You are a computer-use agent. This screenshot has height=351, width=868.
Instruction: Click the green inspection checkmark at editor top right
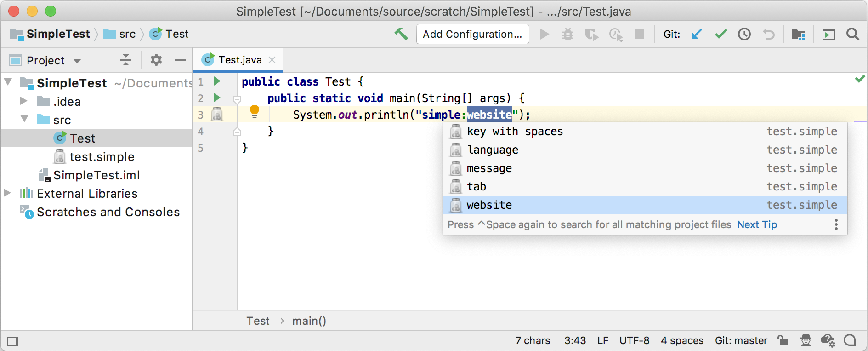pyautogui.click(x=860, y=79)
